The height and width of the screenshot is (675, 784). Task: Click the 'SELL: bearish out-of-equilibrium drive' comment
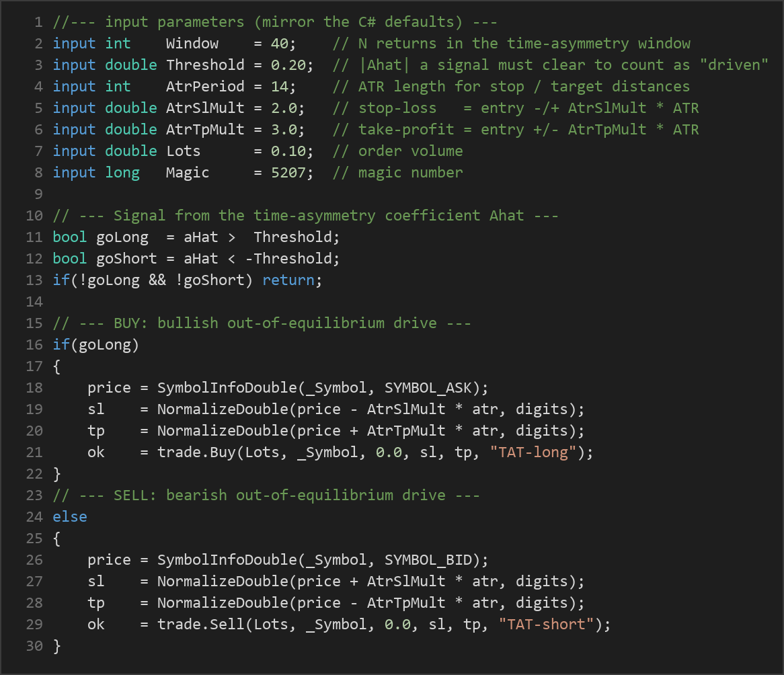[266, 495]
